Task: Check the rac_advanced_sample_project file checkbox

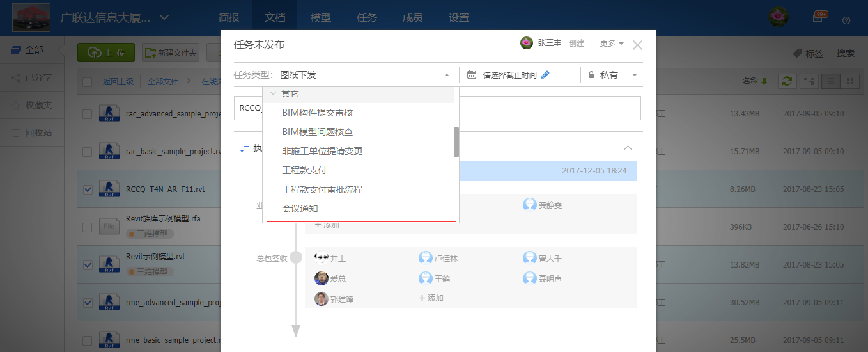Action: click(x=88, y=114)
